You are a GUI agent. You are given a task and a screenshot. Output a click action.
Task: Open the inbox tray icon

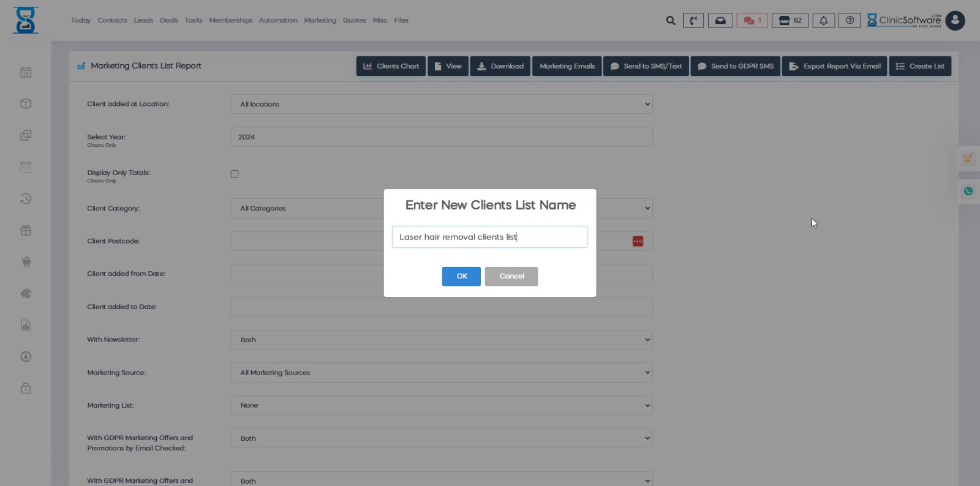click(720, 21)
